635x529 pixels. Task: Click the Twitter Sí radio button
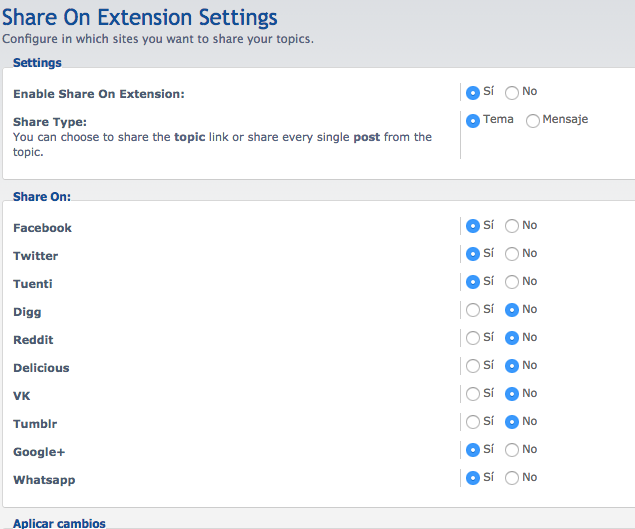(x=473, y=254)
